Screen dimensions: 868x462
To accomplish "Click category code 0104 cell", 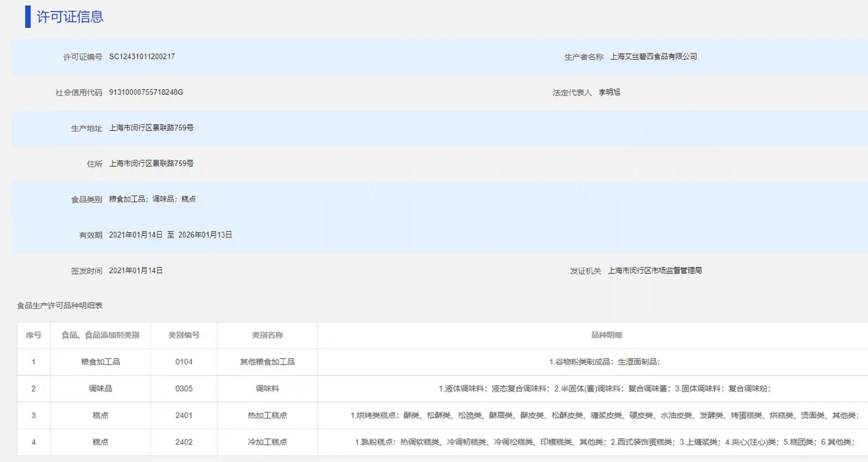I will 184,362.
